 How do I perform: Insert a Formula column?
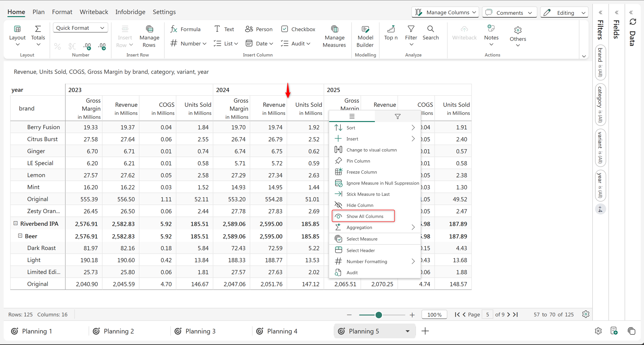tap(186, 29)
